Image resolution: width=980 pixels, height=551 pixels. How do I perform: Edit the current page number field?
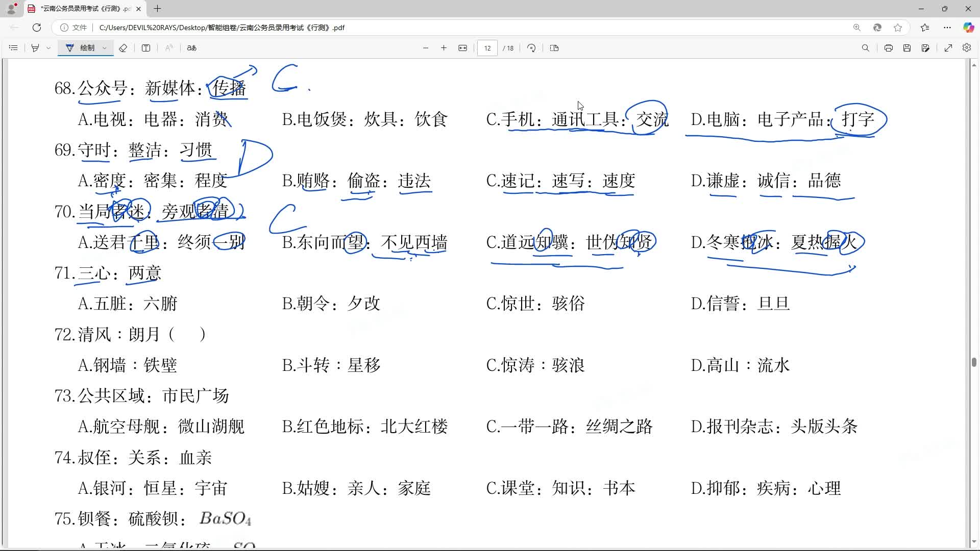(487, 48)
